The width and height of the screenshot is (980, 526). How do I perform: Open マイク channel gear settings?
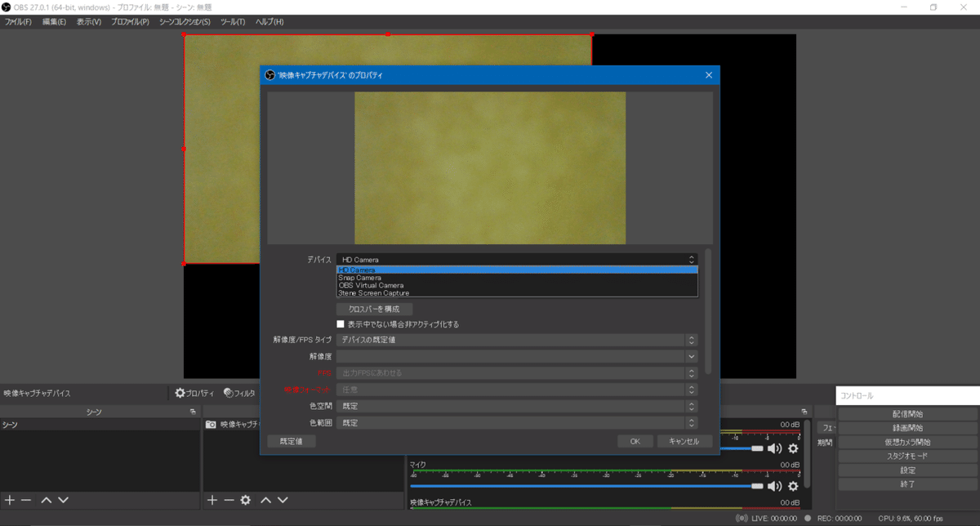click(x=793, y=486)
